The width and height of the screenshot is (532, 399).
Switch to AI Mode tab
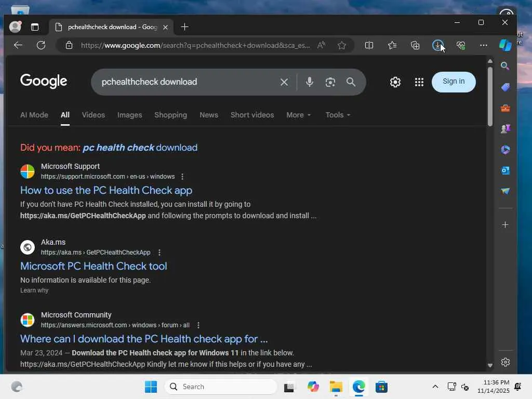(x=34, y=115)
